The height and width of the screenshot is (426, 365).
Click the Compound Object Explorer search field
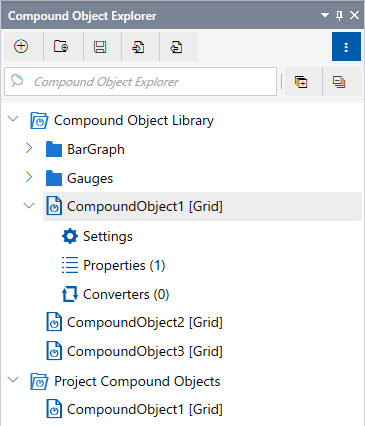(x=140, y=82)
